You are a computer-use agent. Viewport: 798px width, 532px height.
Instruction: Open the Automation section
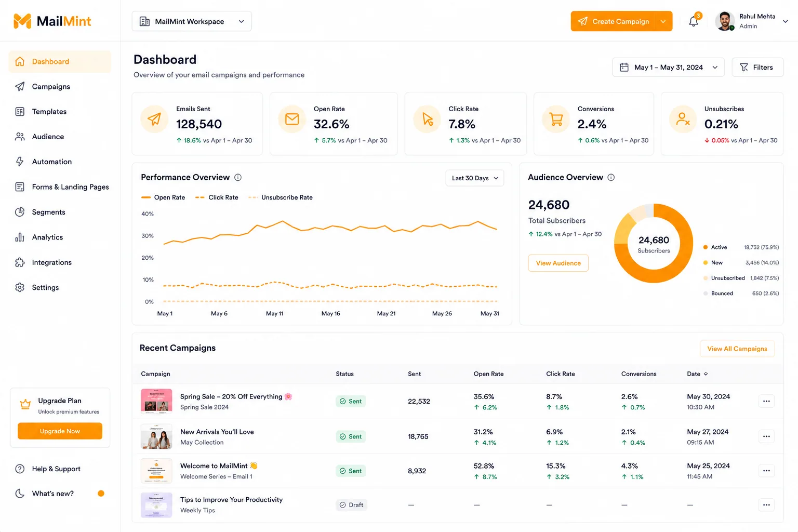point(60,162)
